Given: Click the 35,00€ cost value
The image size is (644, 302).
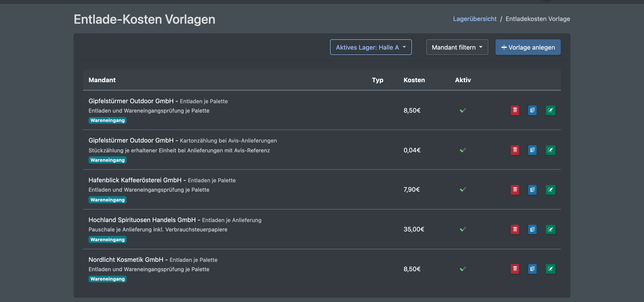Looking at the screenshot, I should pyautogui.click(x=414, y=229).
